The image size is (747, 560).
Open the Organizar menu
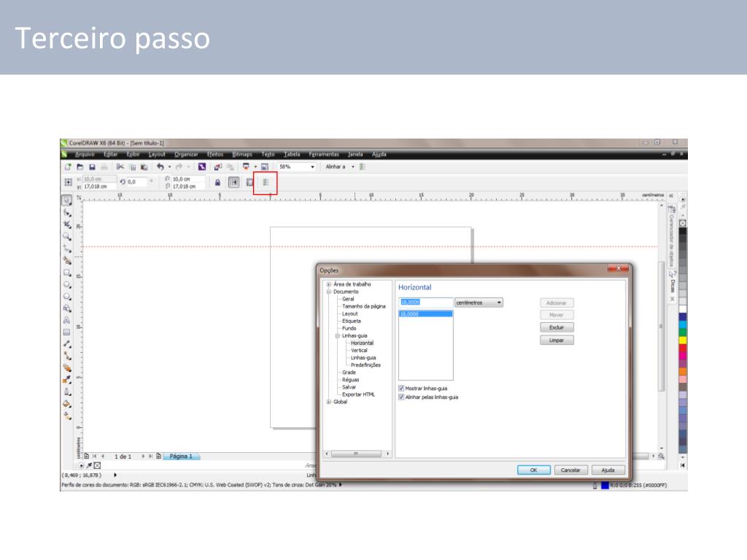186,155
